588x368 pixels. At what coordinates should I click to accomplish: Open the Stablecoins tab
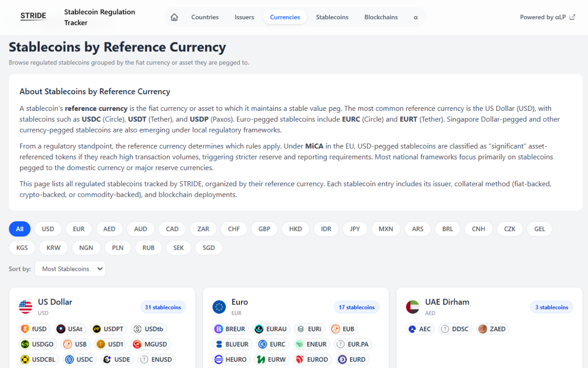[332, 17]
